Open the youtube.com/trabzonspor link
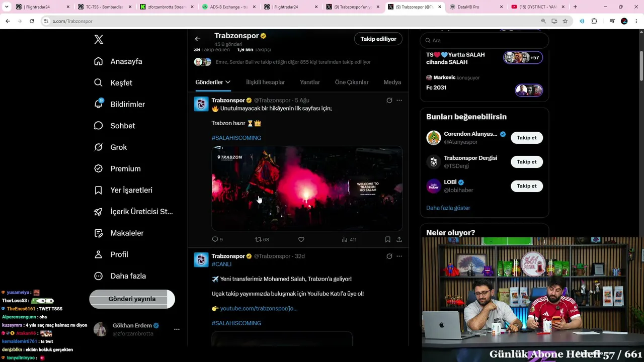This screenshot has height=362, width=644. tap(259, 308)
